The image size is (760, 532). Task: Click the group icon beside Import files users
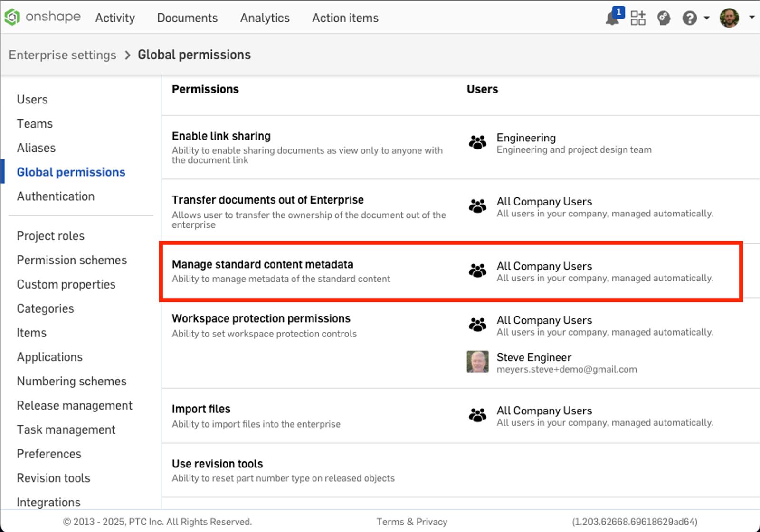[x=478, y=414]
